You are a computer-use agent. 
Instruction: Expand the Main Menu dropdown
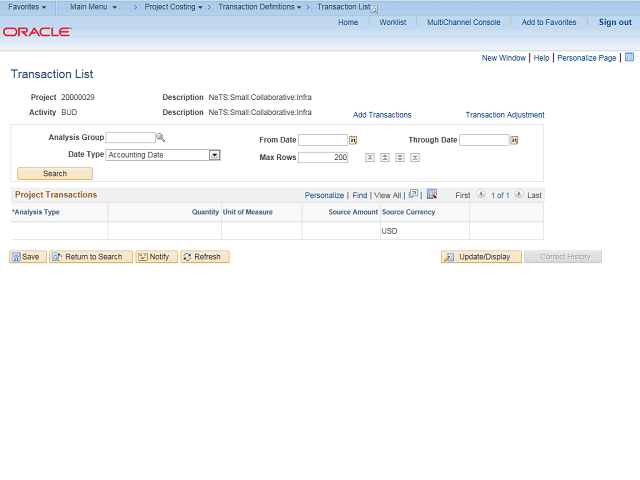click(93, 7)
